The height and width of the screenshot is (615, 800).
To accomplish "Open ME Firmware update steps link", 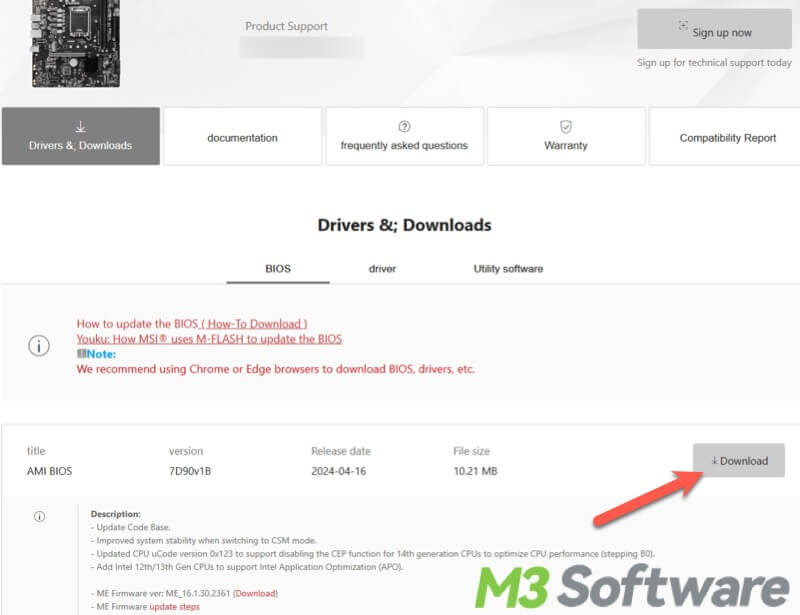I will 174,607.
